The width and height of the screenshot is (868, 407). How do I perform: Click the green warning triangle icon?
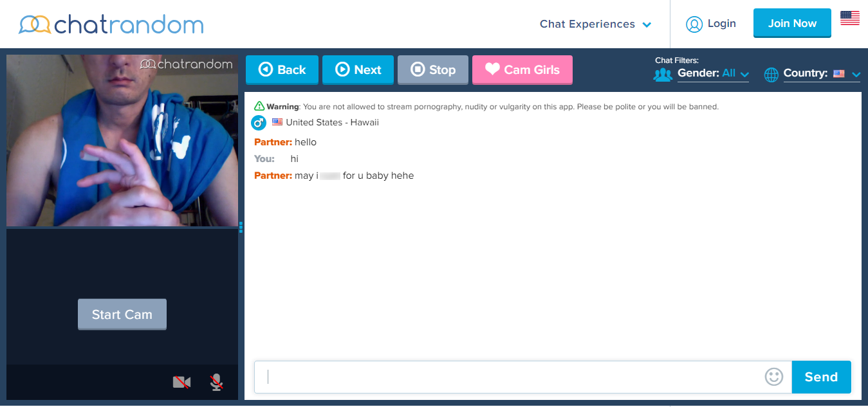(x=259, y=106)
